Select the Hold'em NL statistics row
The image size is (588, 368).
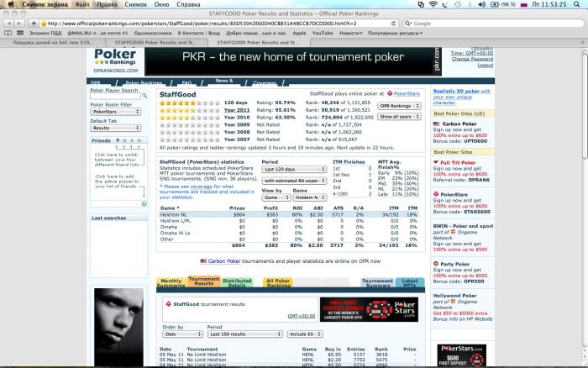pos(289,214)
